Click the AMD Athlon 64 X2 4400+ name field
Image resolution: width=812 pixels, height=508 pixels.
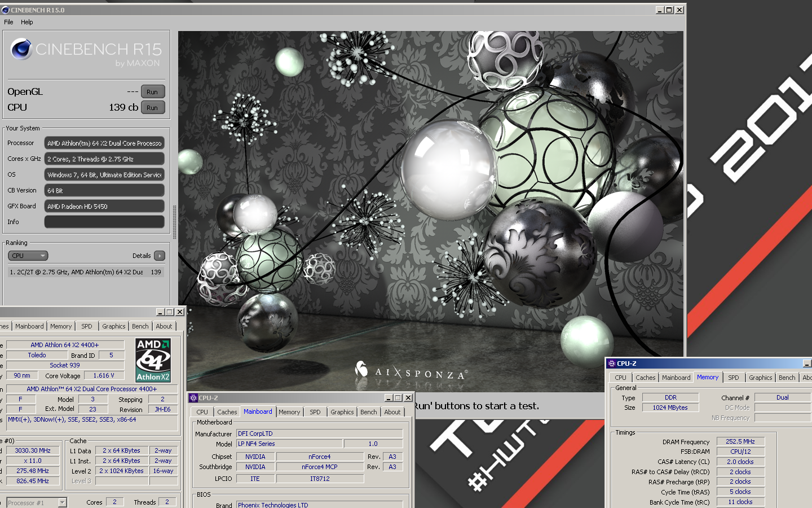pyautogui.click(x=65, y=345)
